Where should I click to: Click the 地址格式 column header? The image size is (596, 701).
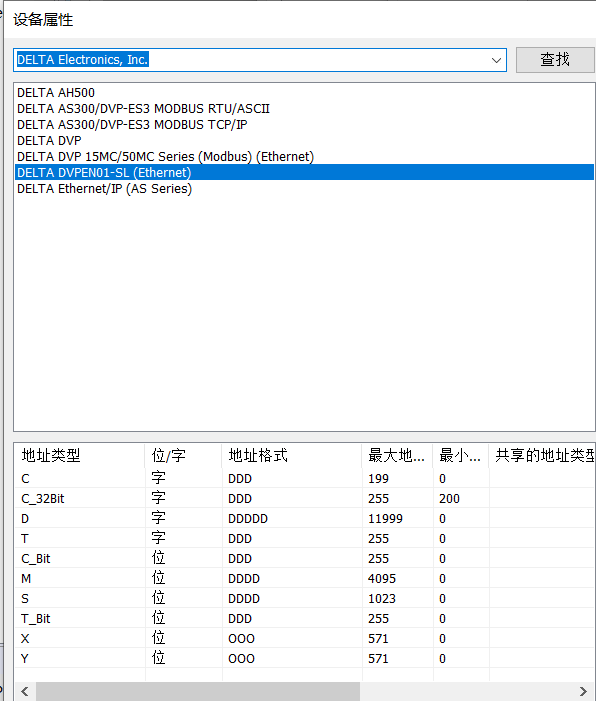[292, 456]
